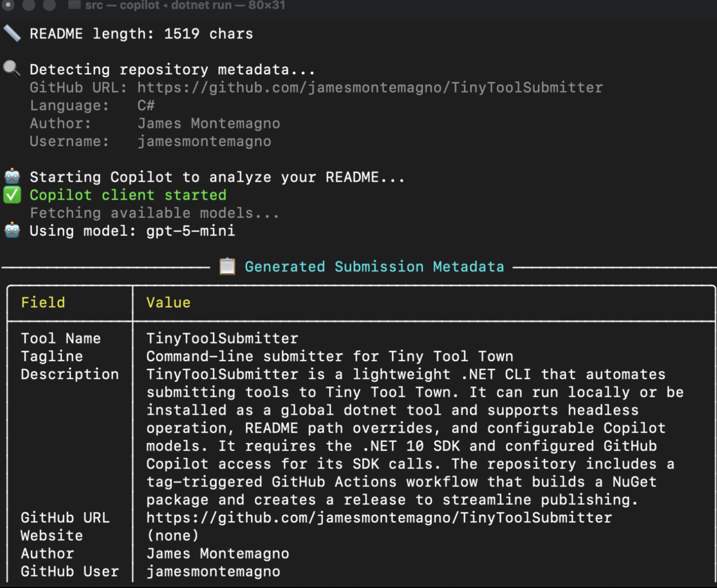The width and height of the screenshot is (717, 588).
Task: Click the clipboard icon in Generated Submission Metadata
Action: pos(227,266)
